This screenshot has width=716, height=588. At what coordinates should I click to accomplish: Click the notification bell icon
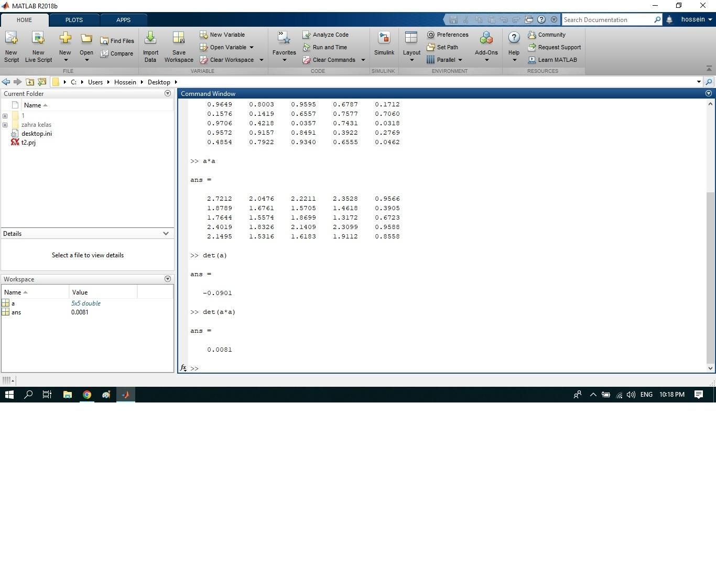(x=669, y=19)
